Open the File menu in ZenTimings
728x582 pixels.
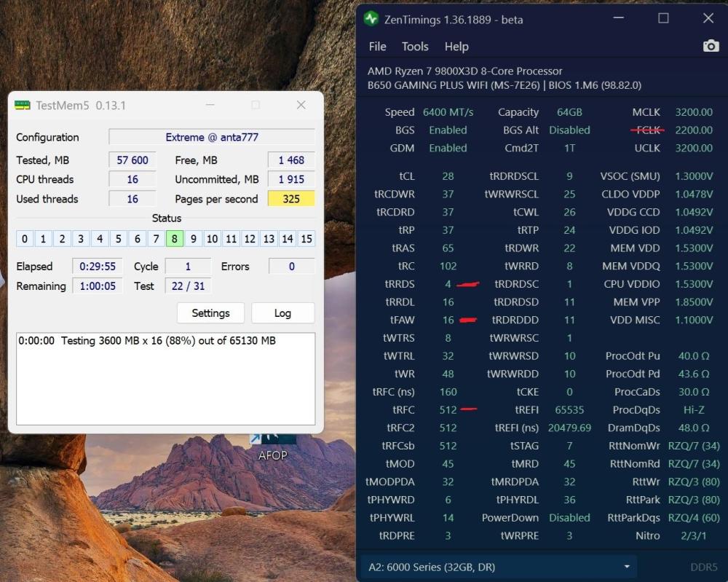(x=377, y=47)
